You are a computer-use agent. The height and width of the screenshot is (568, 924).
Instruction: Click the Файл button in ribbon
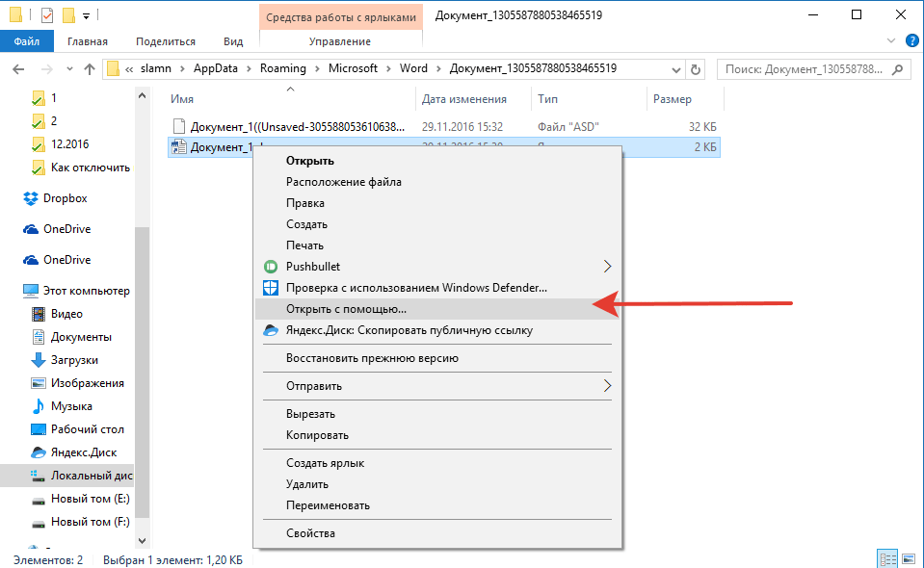(27, 41)
